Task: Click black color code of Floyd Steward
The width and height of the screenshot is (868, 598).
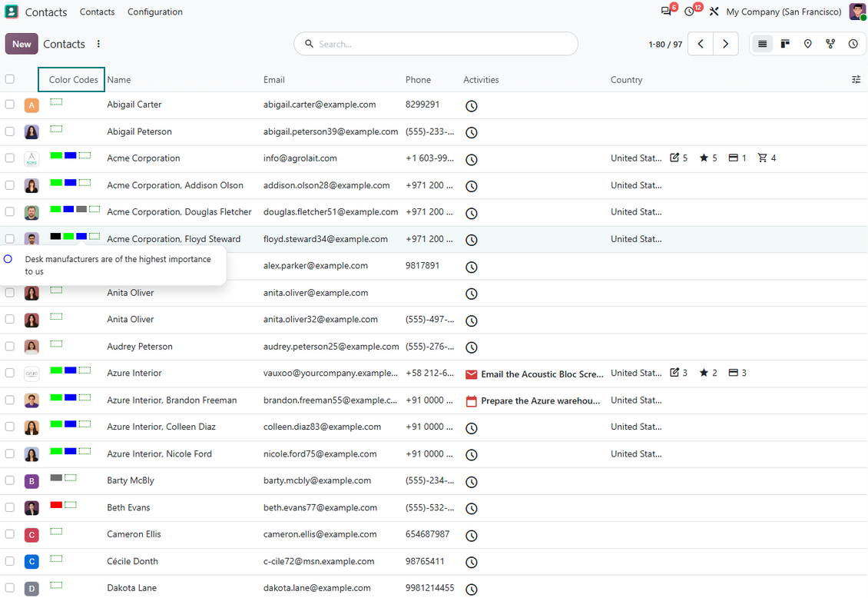Action: tap(55, 237)
